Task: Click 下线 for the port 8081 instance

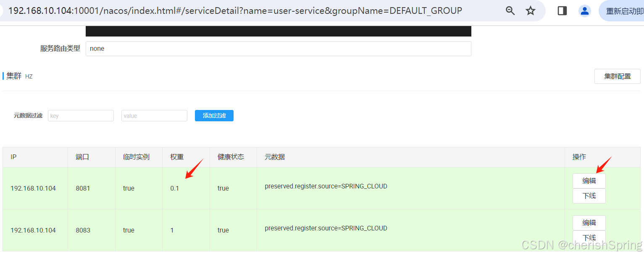Action: (589, 196)
